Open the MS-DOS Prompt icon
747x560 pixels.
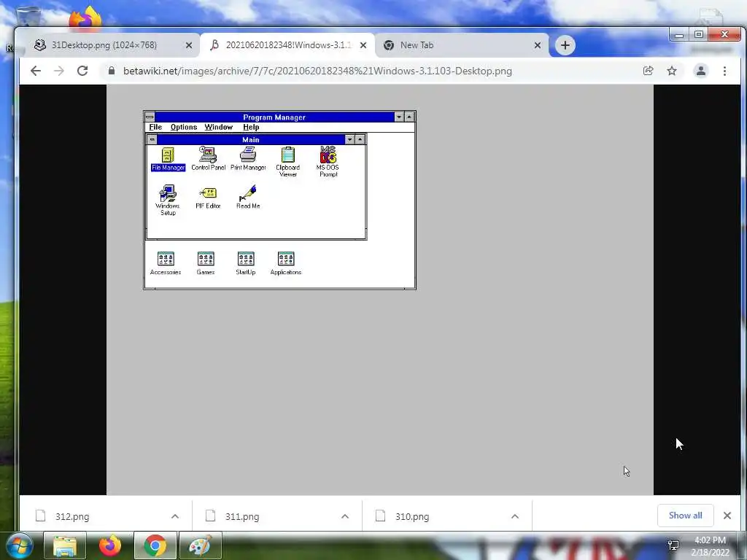[328, 162]
